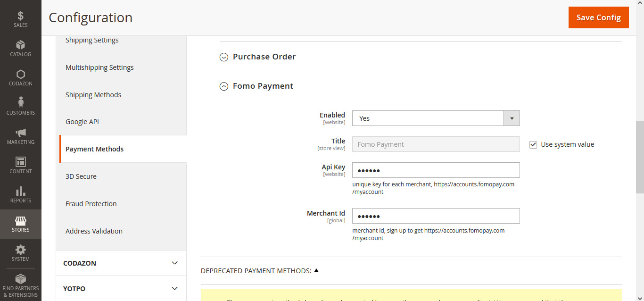Click the Codazon hexagon icon
The height and width of the screenshot is (301, 644).
point(20,75)
